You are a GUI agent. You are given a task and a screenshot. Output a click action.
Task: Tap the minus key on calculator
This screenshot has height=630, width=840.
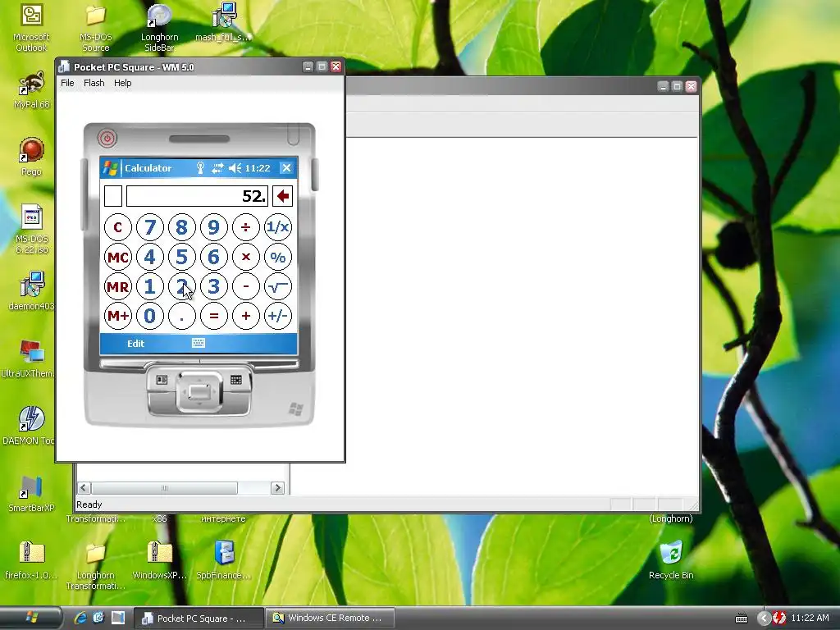point(246,286)
